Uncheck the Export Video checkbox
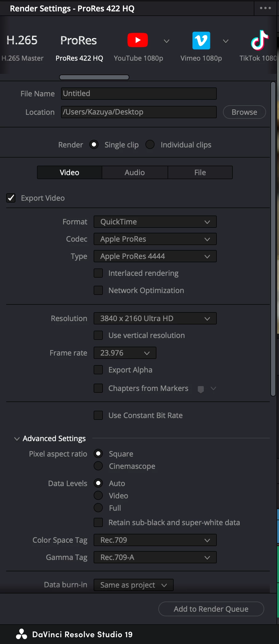 click(11, 198)
